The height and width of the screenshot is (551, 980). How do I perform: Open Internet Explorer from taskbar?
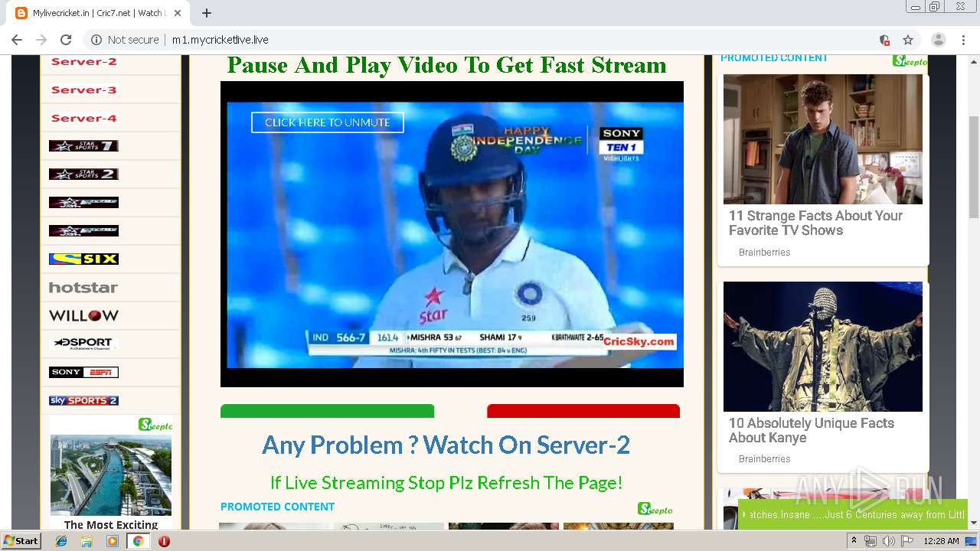pyautogui.click(x=61, y=541)
